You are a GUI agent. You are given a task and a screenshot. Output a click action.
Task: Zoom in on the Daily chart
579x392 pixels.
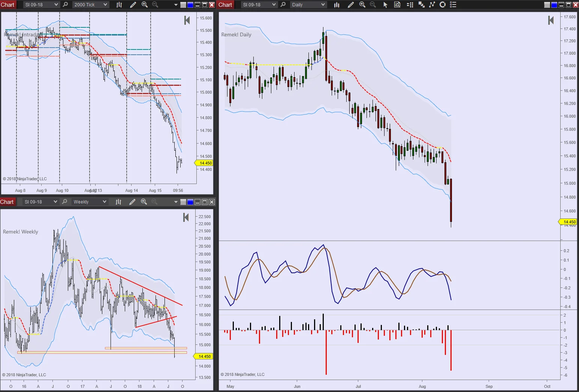click(x=362, y=5)
